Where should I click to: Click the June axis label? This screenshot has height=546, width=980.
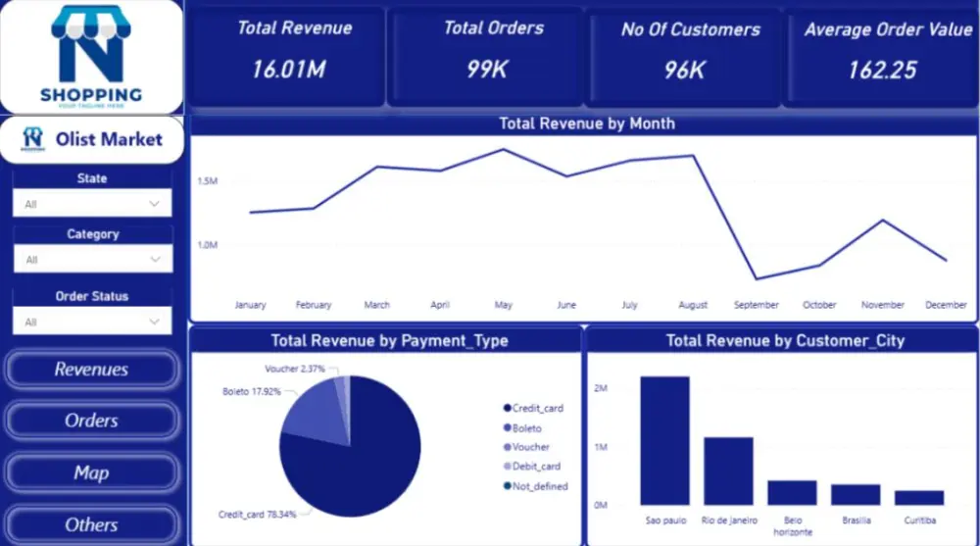566,305
